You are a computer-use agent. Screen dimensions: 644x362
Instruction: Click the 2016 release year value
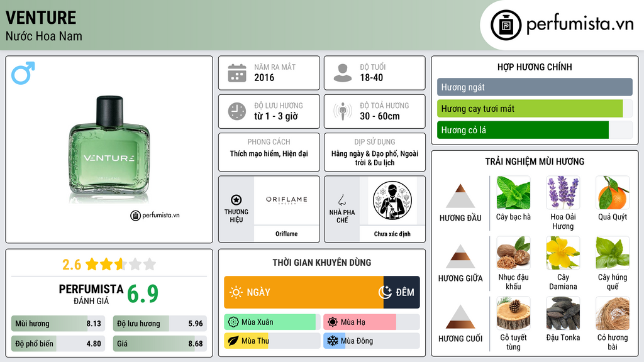(264, 77)
